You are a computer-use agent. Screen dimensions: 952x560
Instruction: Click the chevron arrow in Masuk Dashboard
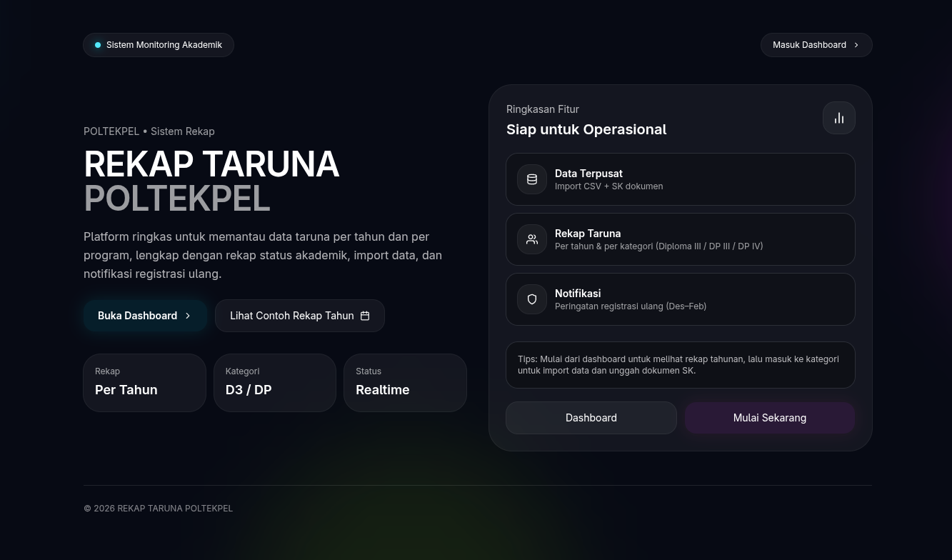(x=856, y=45)
